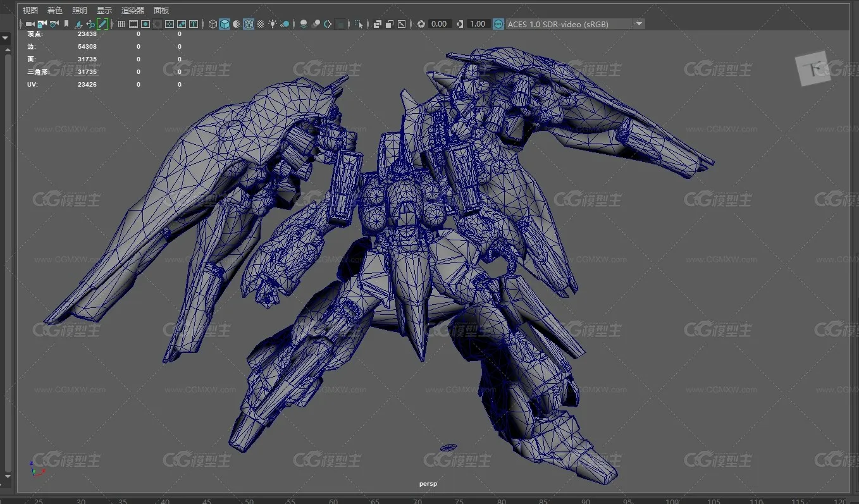
Task: Switch to Wireframe display cube
Action: [213, 24]
